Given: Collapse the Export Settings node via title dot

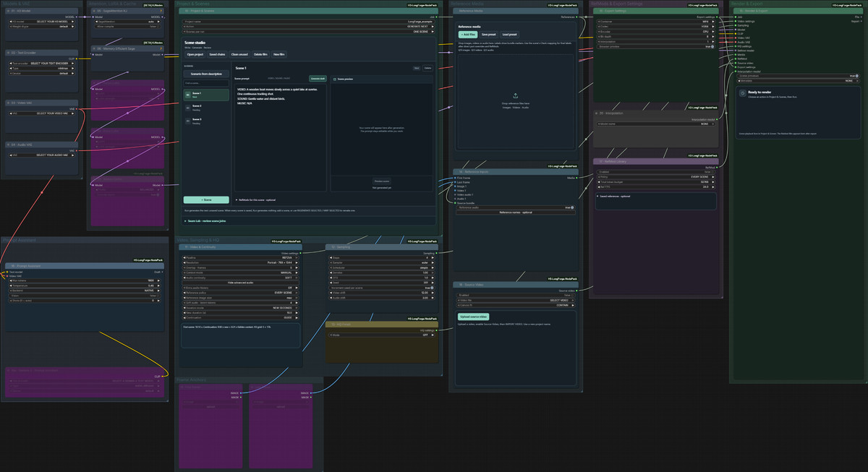Looking at the screenshot, I should (x=597, y=11).
